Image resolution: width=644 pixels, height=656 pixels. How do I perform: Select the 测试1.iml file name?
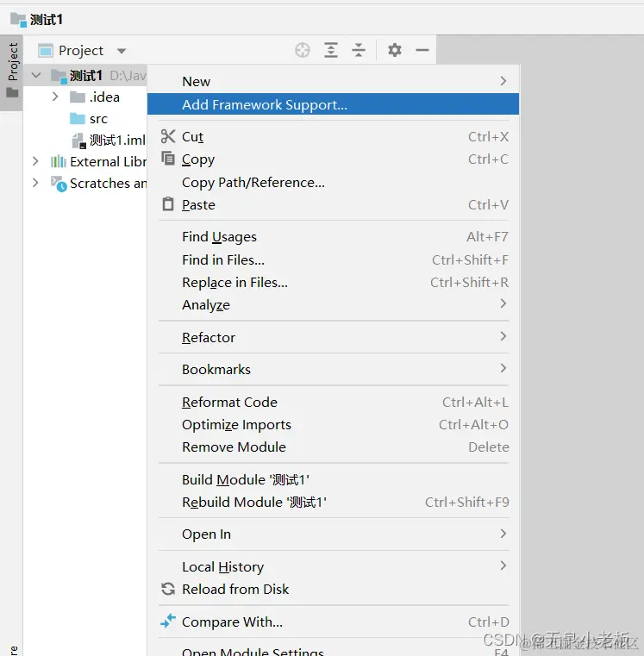pyautogui.click(x=117, y=141)
